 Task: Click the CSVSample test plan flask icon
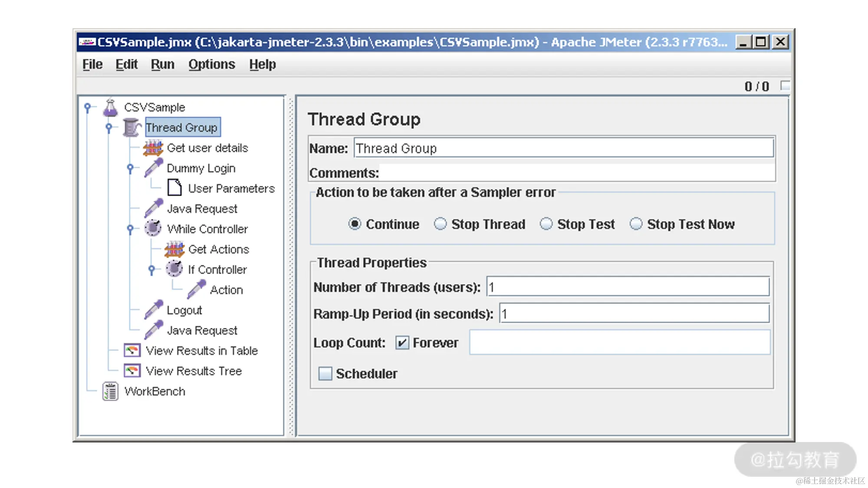tap(110, 108)
